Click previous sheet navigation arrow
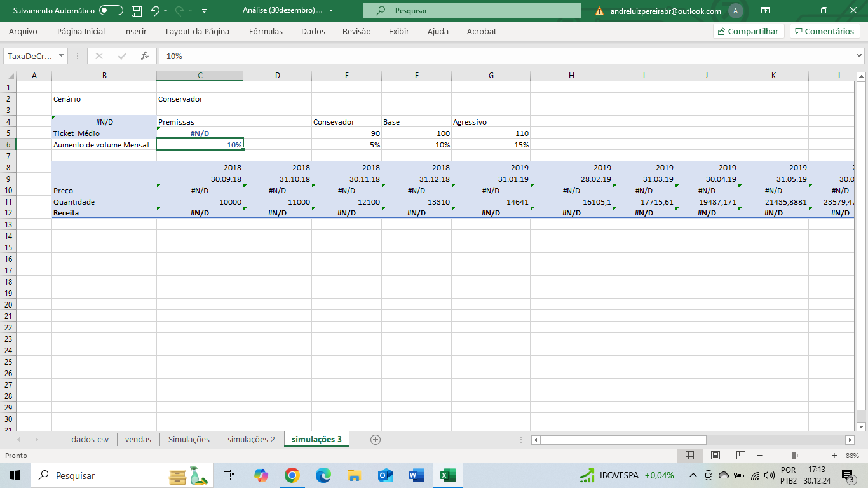Image resolution: width=868 pixels, height=488 pixels. (x=19, y=439)
